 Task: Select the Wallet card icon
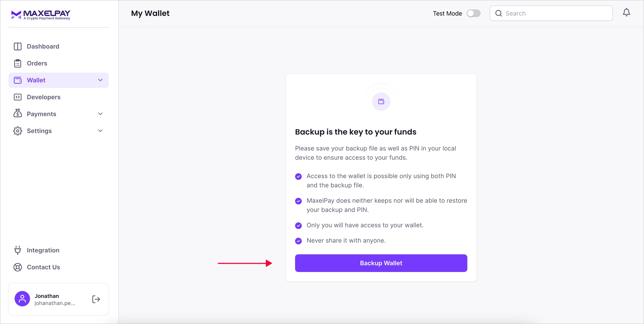(x=17, y=80)
